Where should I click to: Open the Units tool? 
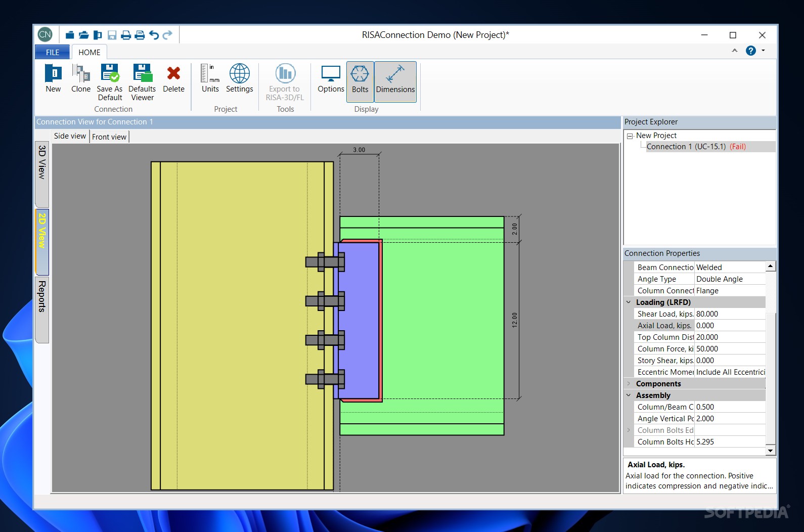(210, 78)
